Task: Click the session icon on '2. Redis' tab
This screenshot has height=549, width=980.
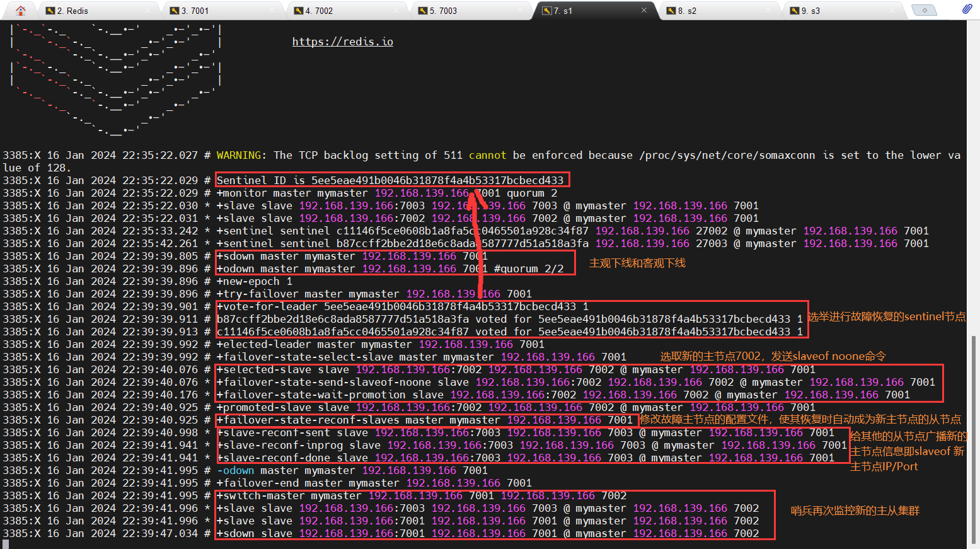Action: [50, 11]
